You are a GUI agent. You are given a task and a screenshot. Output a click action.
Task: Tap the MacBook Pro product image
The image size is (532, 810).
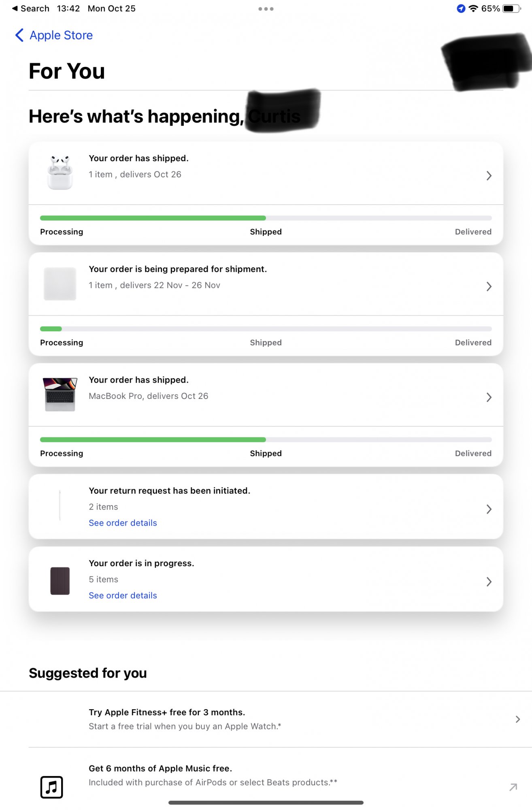pos(60,394)
